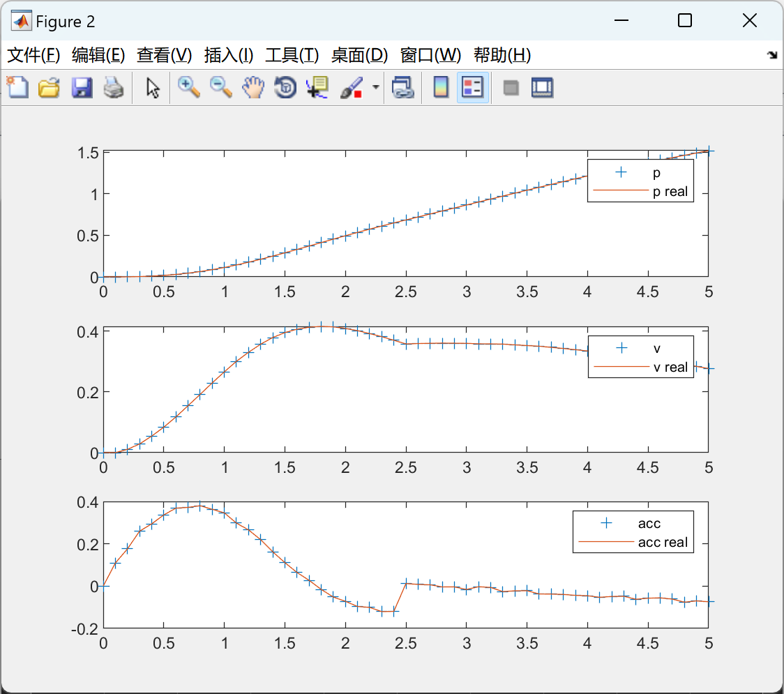Viewport: 784px width, 694px height.
Task: Open the 编辑(E) menu
Action: [x=98, y=55]
